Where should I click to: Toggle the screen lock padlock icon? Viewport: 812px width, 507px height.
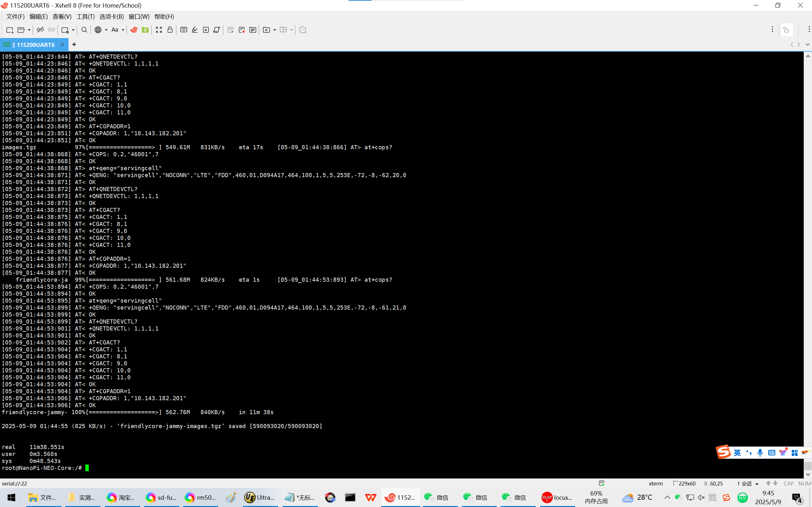pyautogui.click(x=170, y=30)
